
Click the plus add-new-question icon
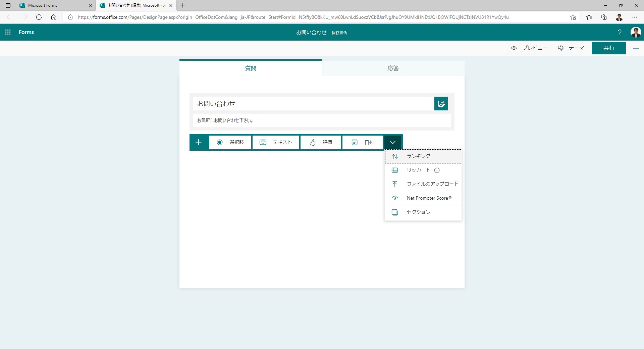(199, 142)
